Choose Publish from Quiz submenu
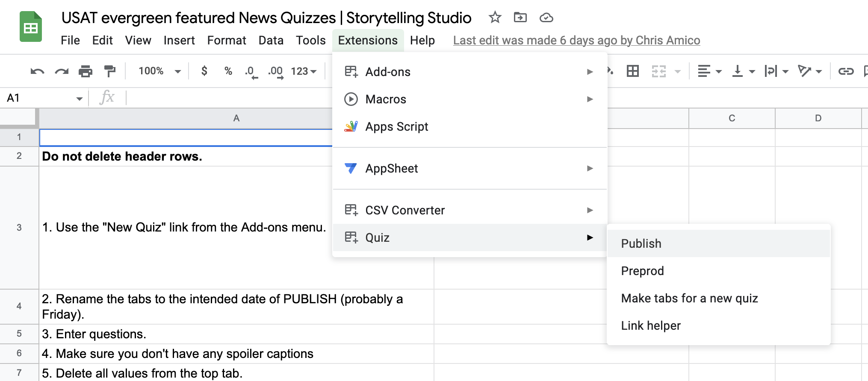This screenshot has width=868, height=381. click(718, 243)
